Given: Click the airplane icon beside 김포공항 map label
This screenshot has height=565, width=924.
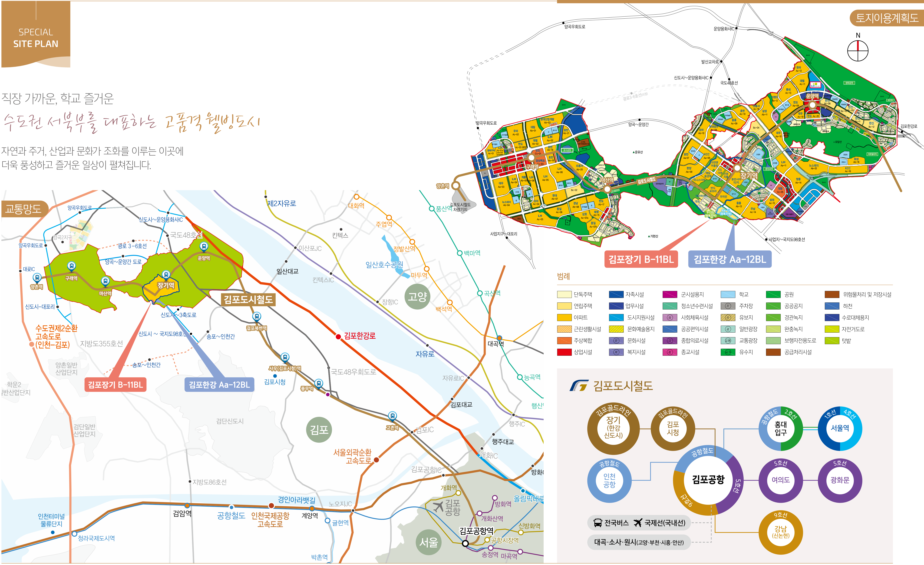Looking at the screenshot, I should (438, 507).
